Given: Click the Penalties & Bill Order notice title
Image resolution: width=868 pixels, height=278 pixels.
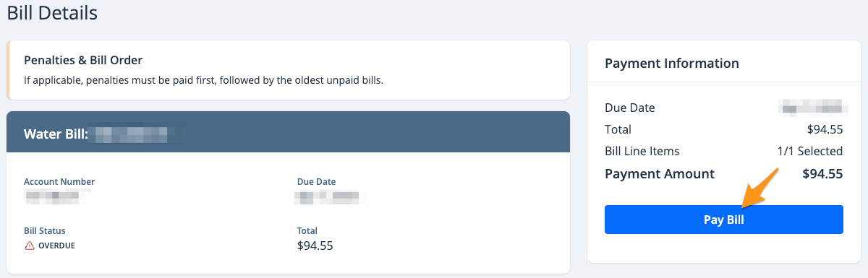Looking at the screenshot, I should pos(83,59).
